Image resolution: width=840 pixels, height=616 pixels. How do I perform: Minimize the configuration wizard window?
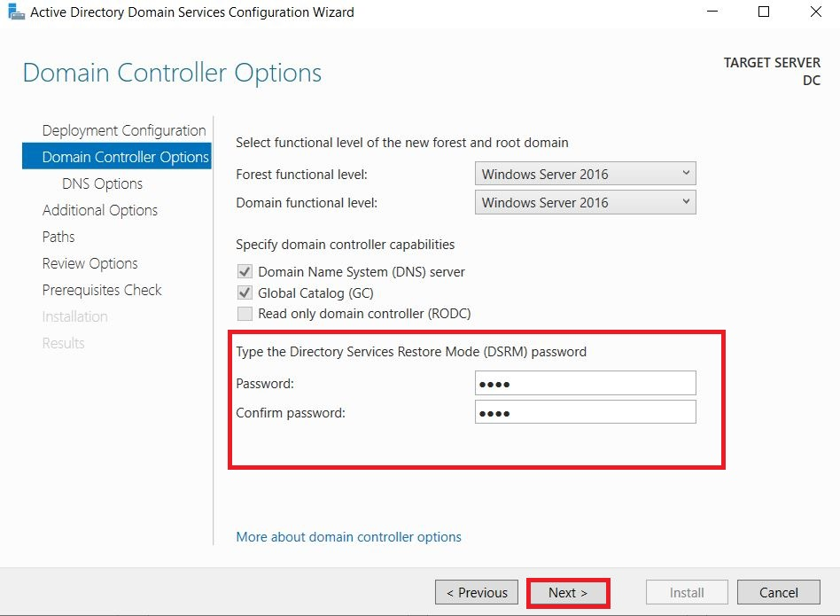[712, 12]
